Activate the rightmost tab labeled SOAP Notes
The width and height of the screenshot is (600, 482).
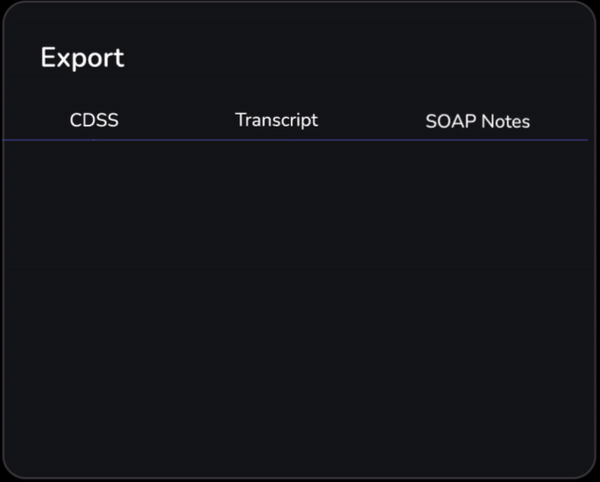pyautogui.click(x=478, y=121)
